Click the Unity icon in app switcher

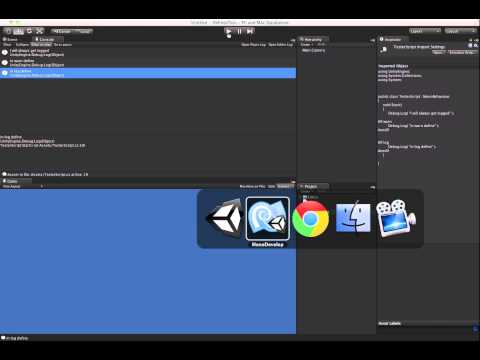[x=225, y=218]
